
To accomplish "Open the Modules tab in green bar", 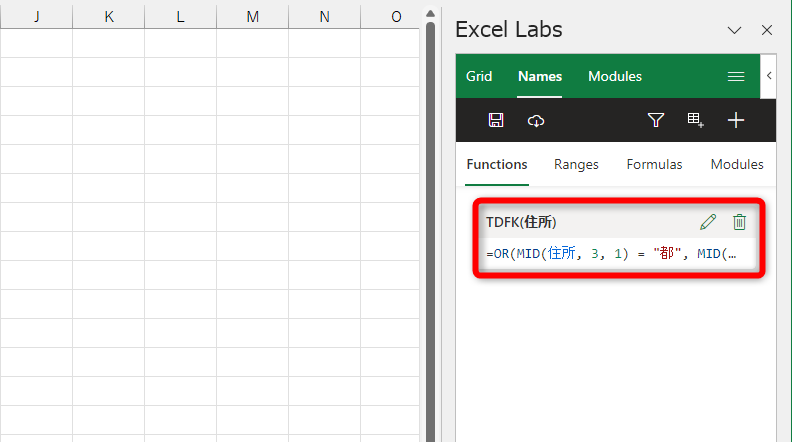I will (x=615, y=76).
